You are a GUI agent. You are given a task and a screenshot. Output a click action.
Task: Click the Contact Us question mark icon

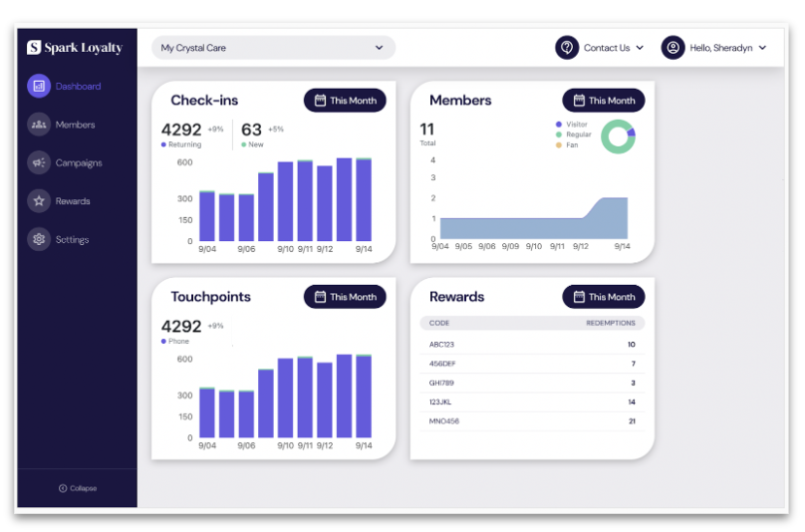pyautogui.click(x=567, y=48)
